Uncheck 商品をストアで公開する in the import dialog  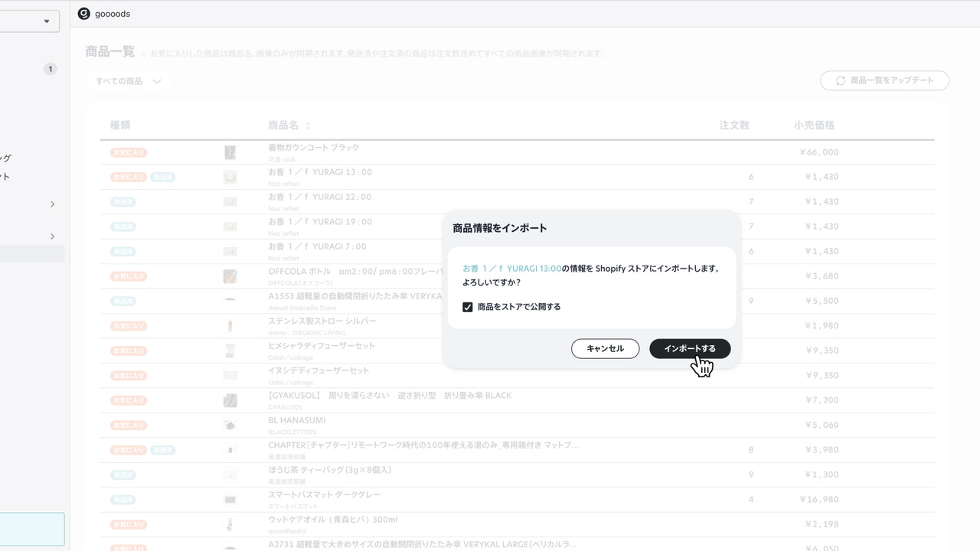(x=469, y=306)
